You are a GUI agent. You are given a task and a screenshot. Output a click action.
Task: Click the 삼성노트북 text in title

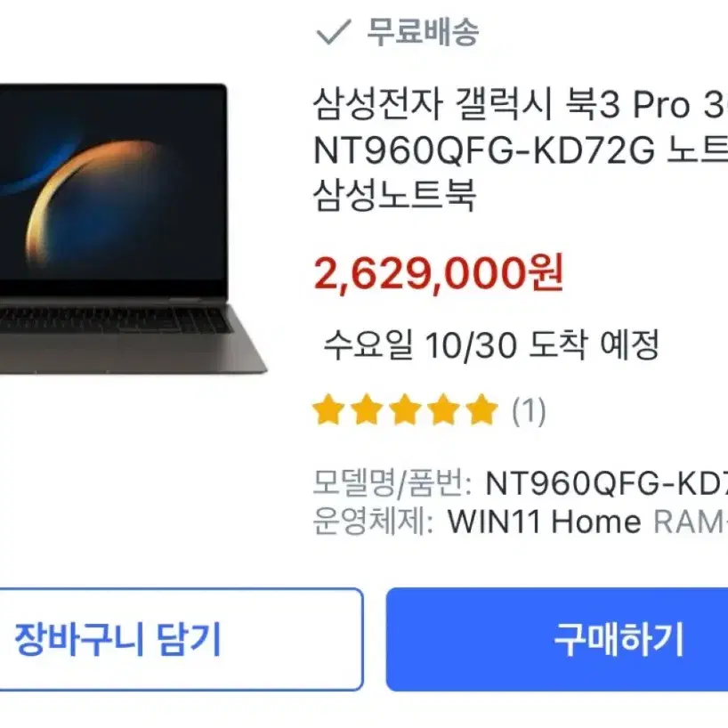[x=394, y=195]
